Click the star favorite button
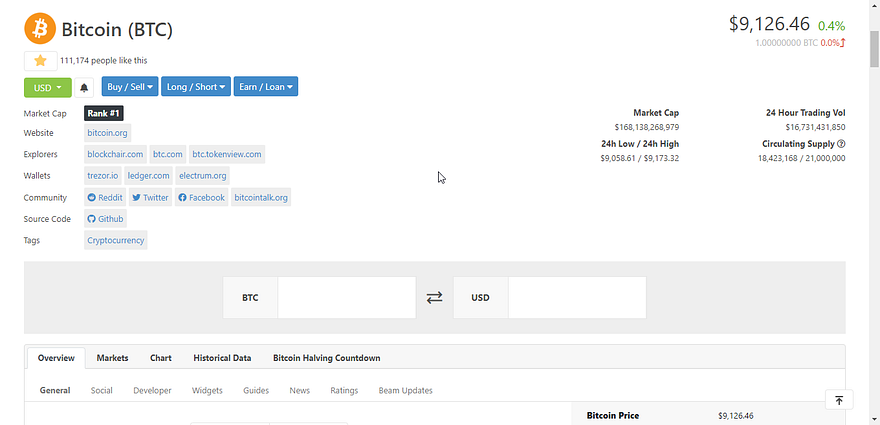Viewport: 880px width, 425px height. (x=40, y=61)
